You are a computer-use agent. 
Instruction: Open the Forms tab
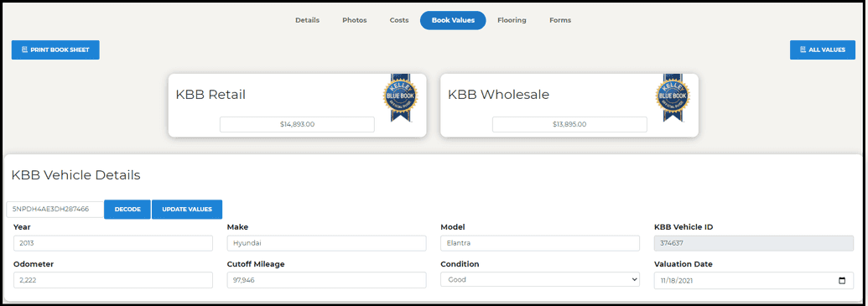tap(560, 20)
